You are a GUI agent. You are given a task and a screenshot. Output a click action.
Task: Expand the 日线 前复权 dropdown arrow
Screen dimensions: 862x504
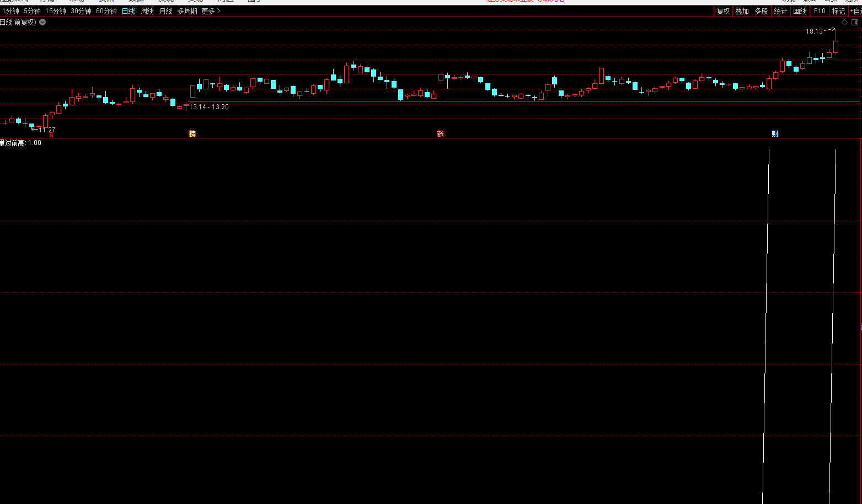click(42, 22)
